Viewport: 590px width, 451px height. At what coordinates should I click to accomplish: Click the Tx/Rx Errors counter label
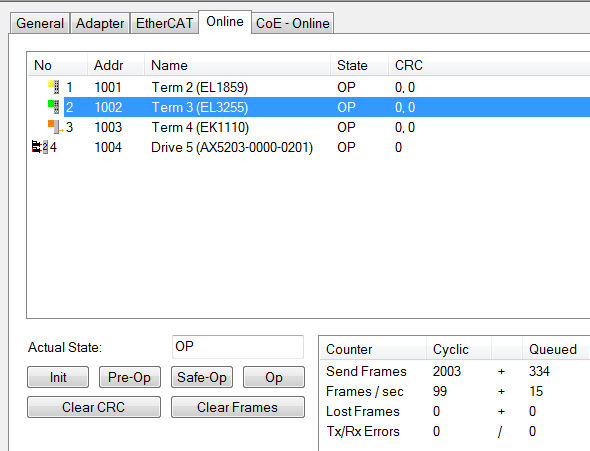tap(363, 431)
